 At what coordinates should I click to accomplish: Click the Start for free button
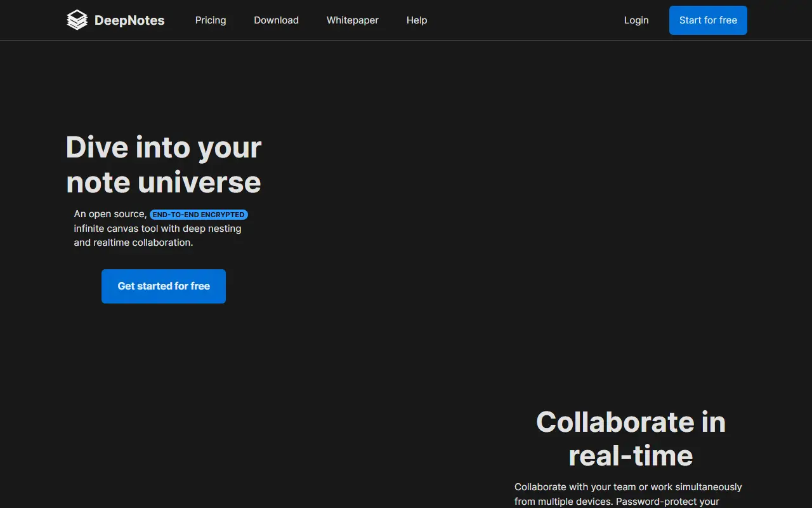(708, 20)
